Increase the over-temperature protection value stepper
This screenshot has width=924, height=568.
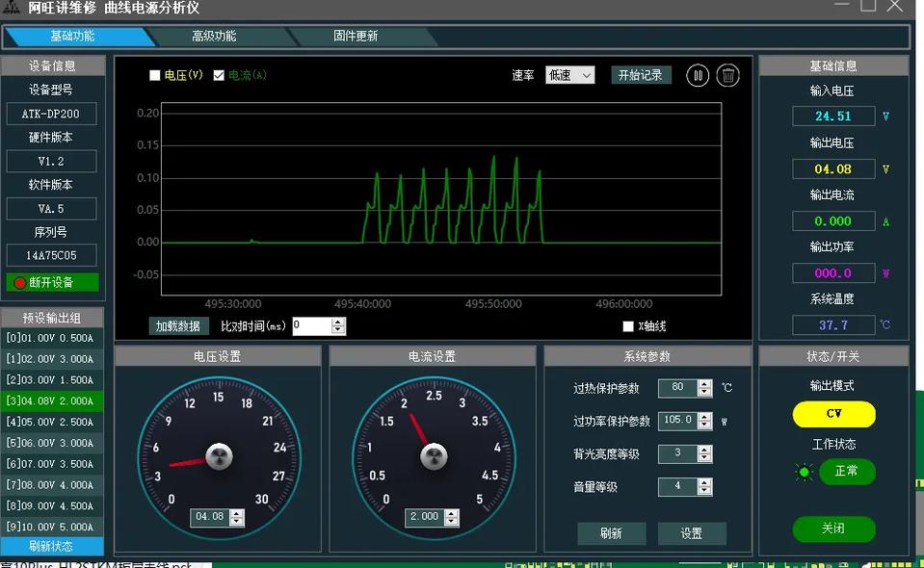(704, 383)
